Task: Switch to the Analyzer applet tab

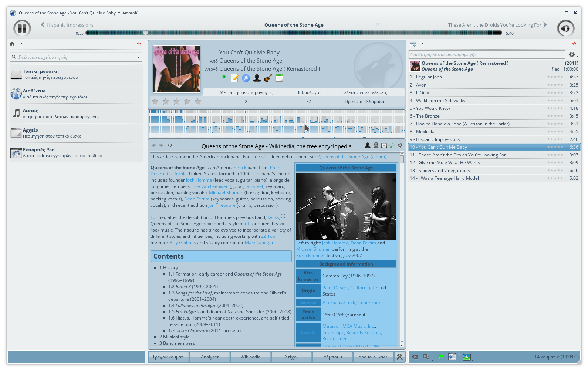Action: coord(210,357)
